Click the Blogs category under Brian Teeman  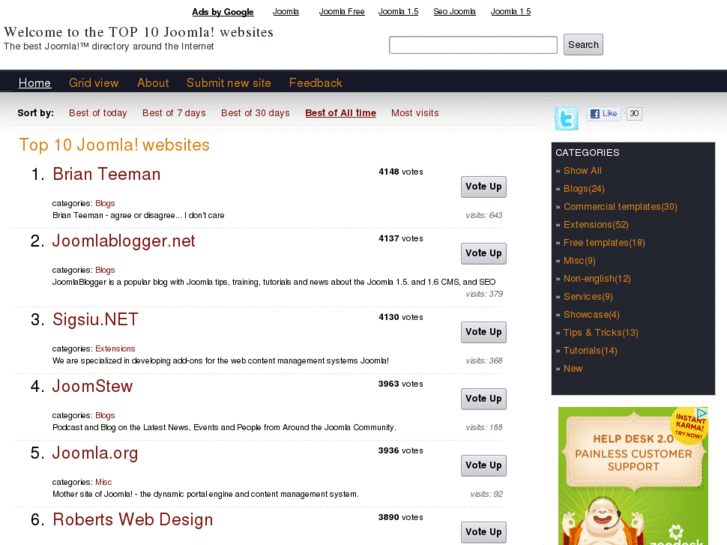tap(105, 203)
